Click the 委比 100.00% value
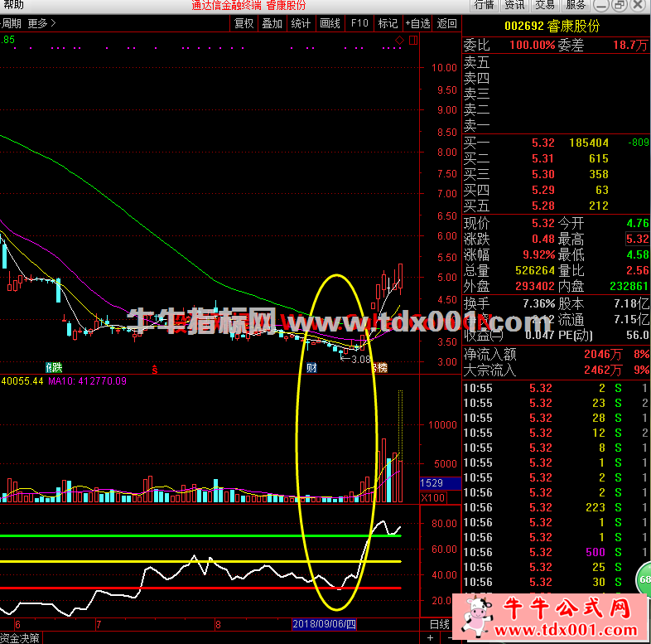The width and height of the screenshot is (651, 644). pyautogui.click(x=533, y=45)
